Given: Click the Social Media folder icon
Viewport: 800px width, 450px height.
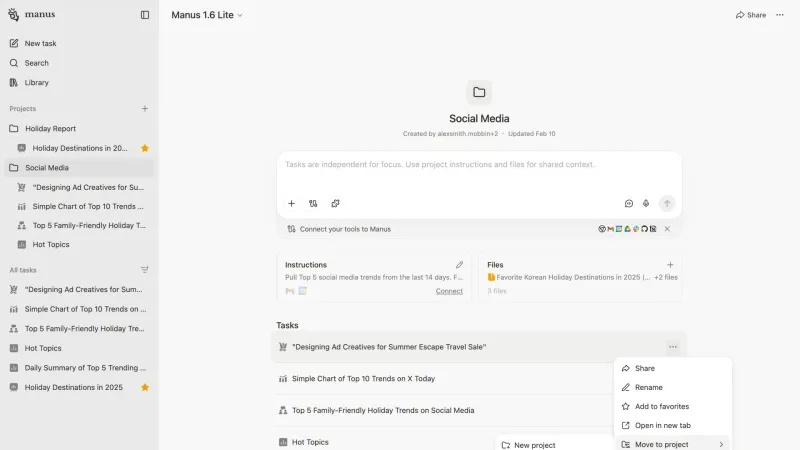Looking at the screenshot, I should click(x=479, y=92).
